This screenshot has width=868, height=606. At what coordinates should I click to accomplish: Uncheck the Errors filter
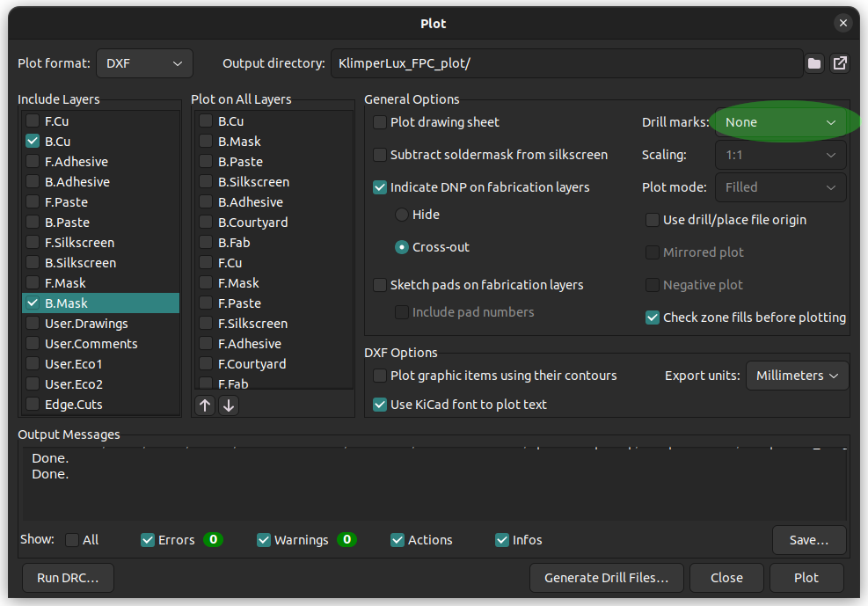tap(148, 540)
